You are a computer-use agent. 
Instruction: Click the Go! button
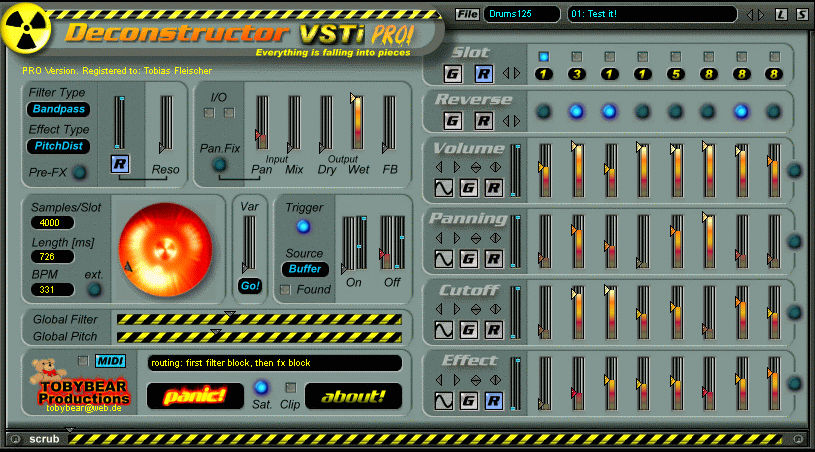coord(250,286)
